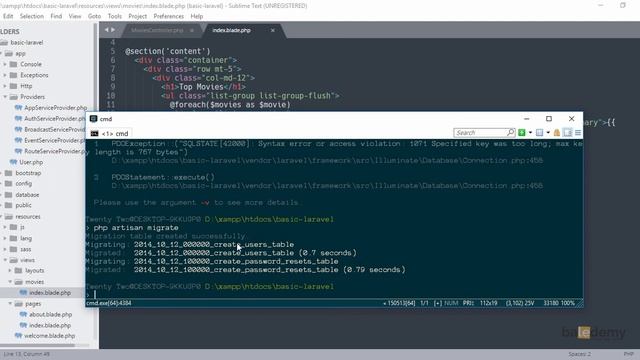Select the resources folder
The image size is (640, 360).
(28, 216)
